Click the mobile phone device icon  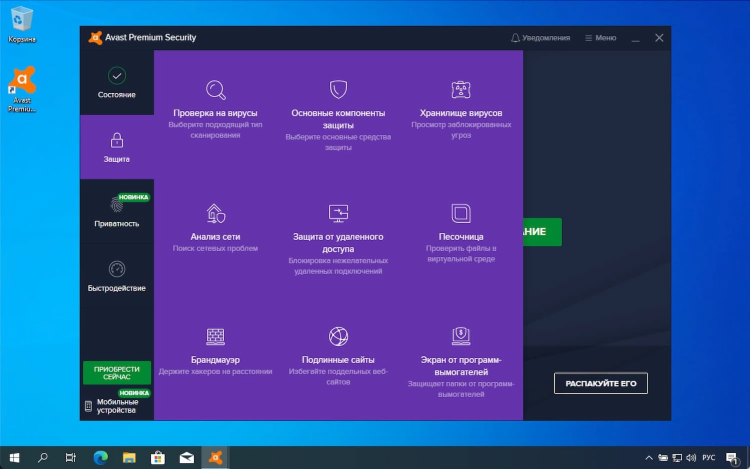click(88, 406)
